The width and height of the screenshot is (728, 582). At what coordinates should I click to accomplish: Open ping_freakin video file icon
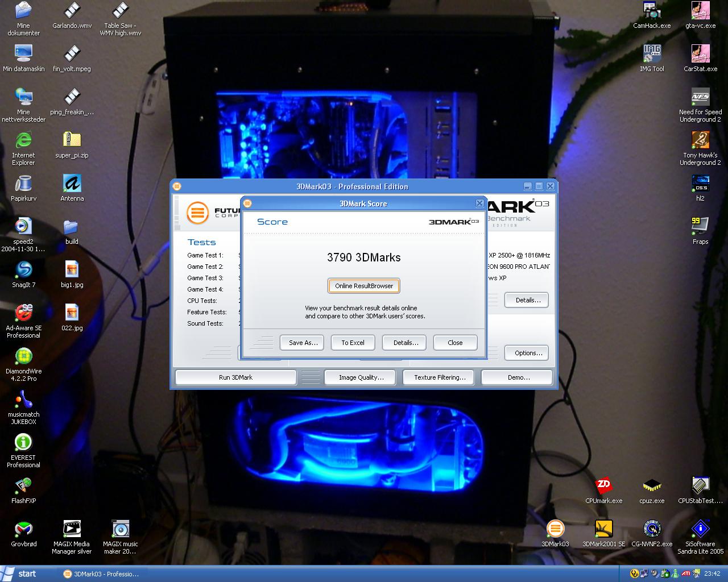(72, 97)
